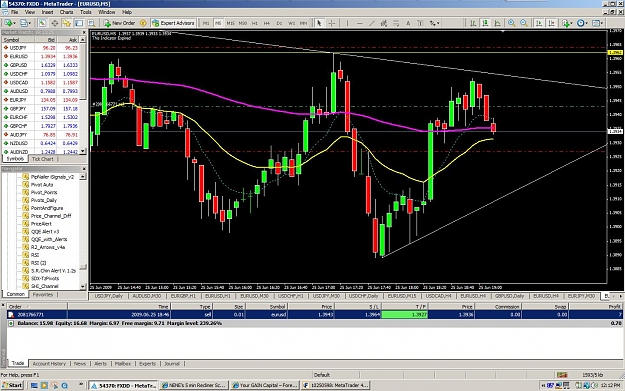
Task: Select the PriceAlert indicator in Navigator
Action: point(41,224)
